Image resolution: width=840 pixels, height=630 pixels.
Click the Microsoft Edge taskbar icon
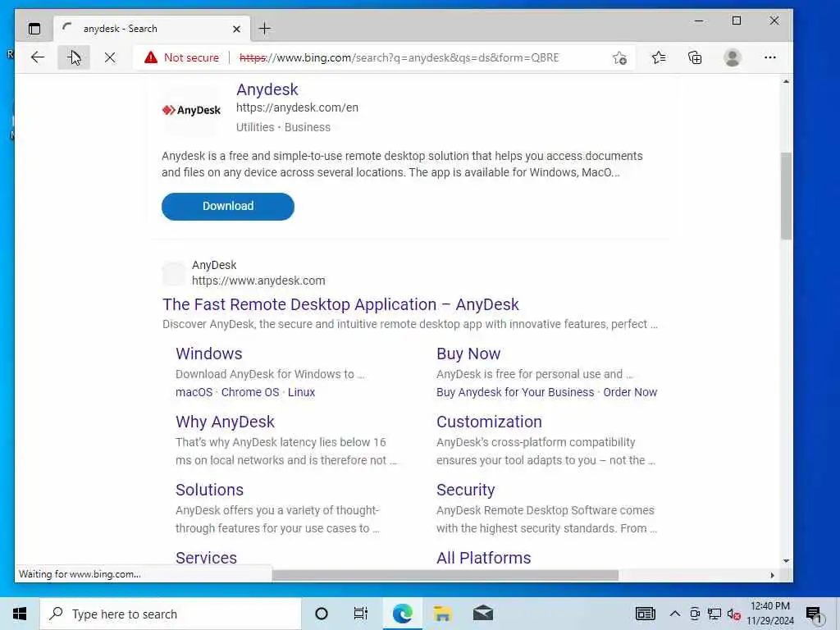[402, 614]
